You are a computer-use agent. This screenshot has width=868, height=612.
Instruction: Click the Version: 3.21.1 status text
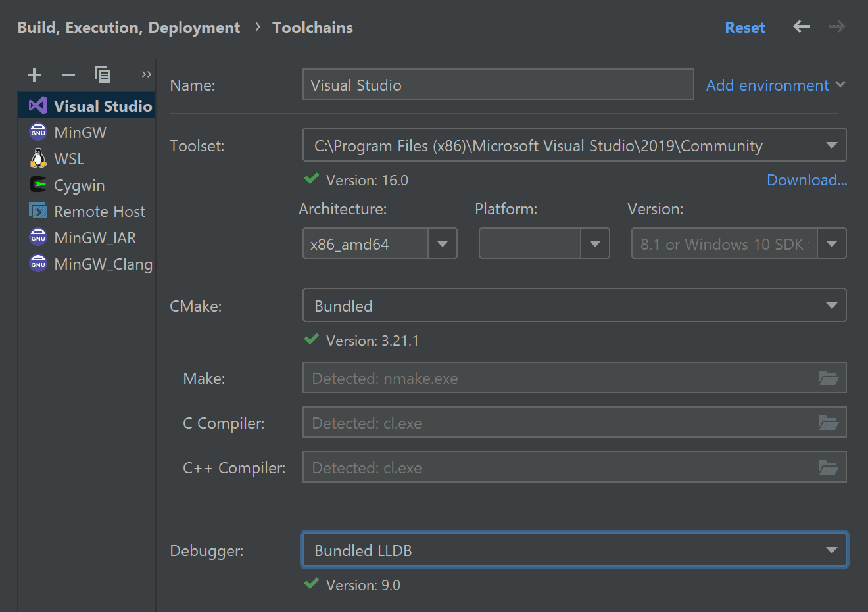coord(372,341)
